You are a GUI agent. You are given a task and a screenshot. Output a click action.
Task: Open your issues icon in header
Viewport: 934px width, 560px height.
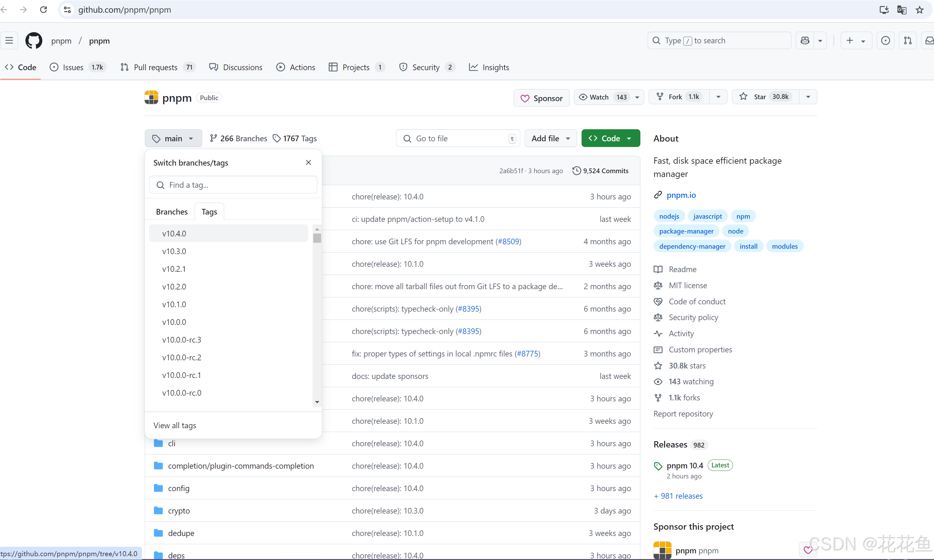[885, 40]
